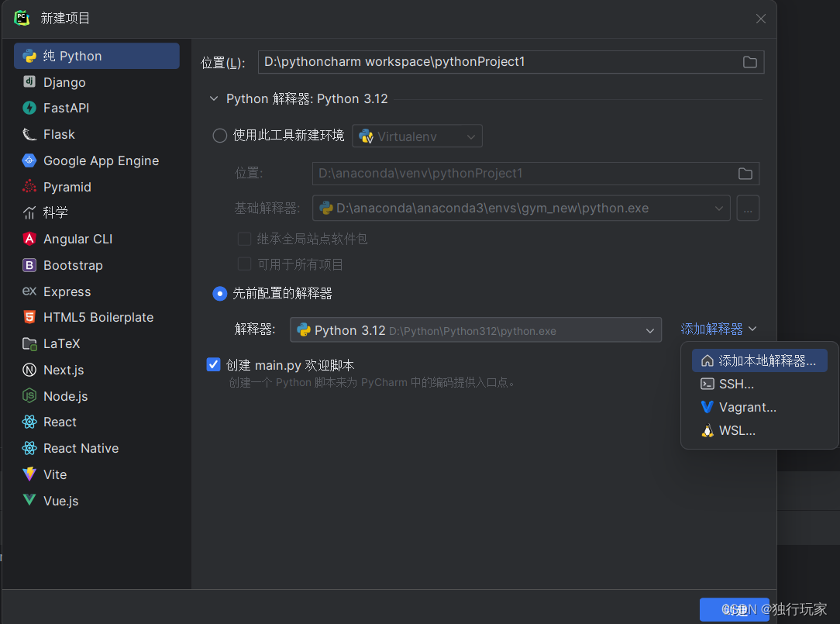Click the HTML5 Boilerplate icon

click(x=29, y=317)
